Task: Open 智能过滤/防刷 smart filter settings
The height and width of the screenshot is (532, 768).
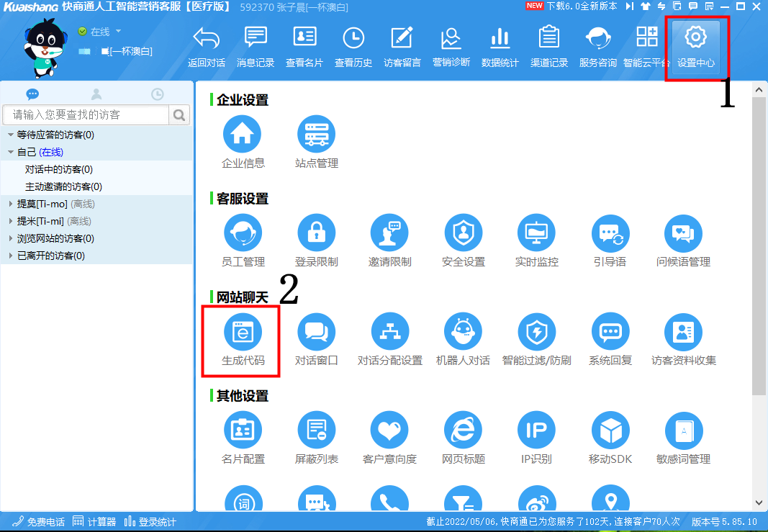Action: click(x=536, y=332)
